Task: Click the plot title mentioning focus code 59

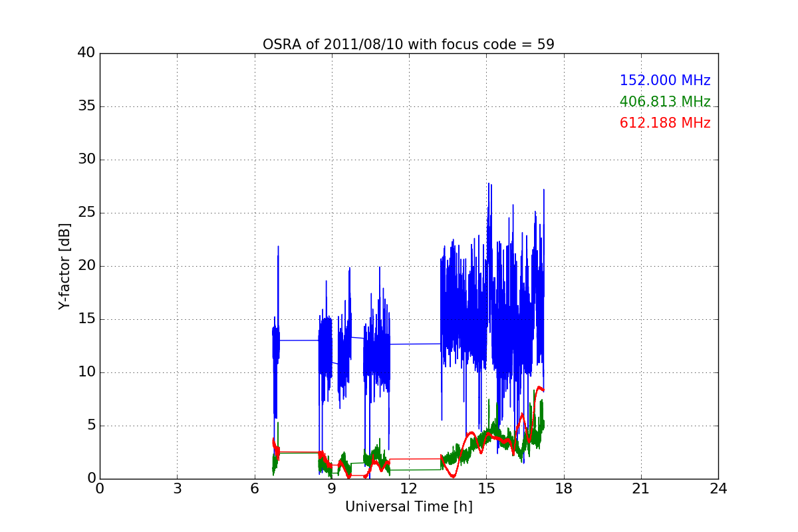Action: point(408,45)
